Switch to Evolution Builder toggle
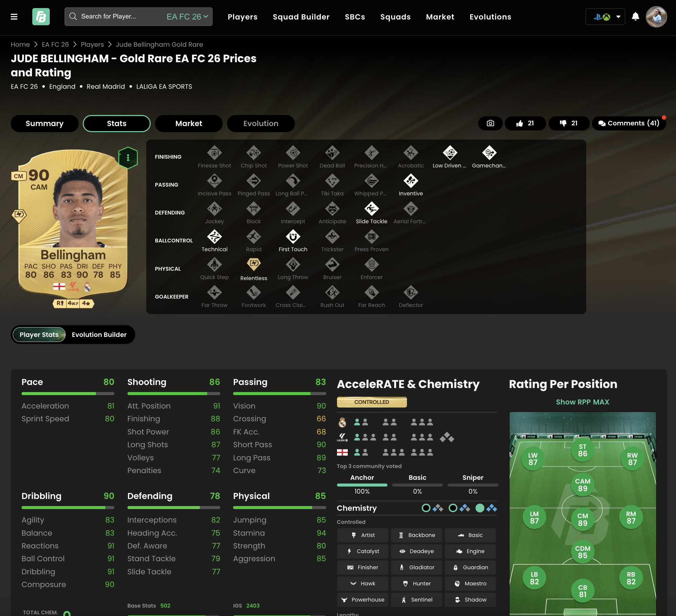Viewport: 676px width, 616px height. pyautogui.click(x=99, y=335)
